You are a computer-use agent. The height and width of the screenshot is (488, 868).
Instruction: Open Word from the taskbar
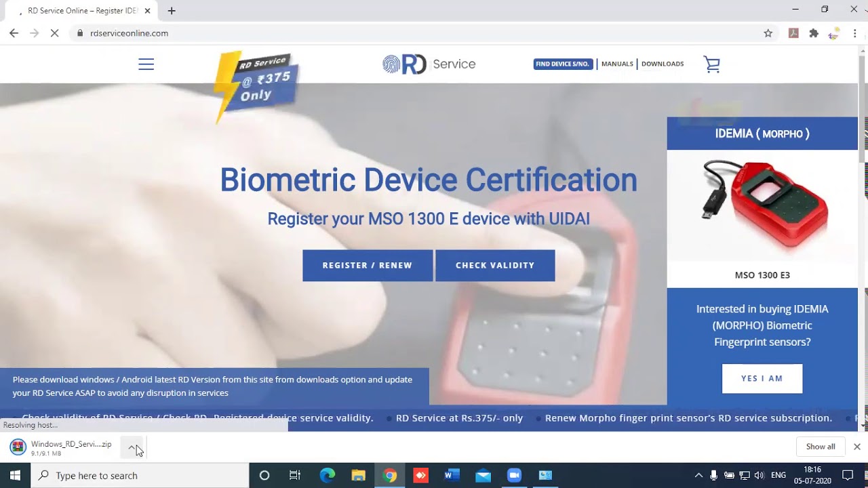(x=452, y=476)
